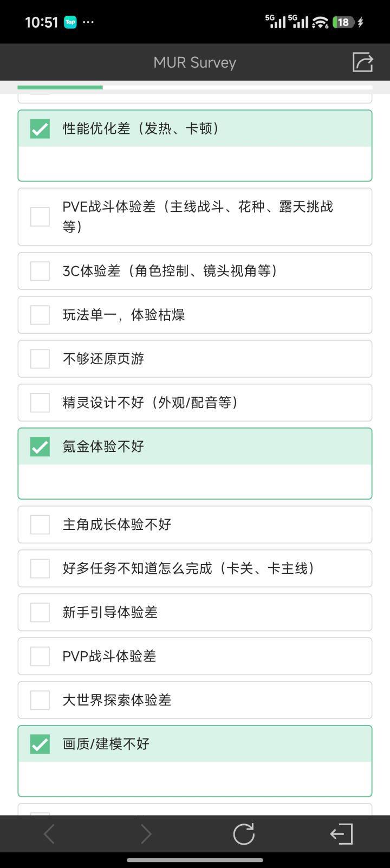Uncheck 画质/建模不好 checkbox
This screenshot has width=390, height=868.
click(x=40, y=744)
